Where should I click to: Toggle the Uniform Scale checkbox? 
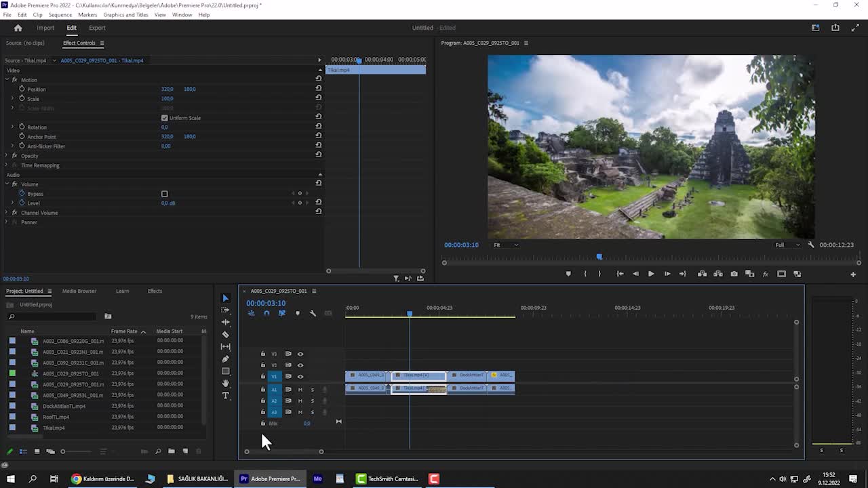click(164, 118)
